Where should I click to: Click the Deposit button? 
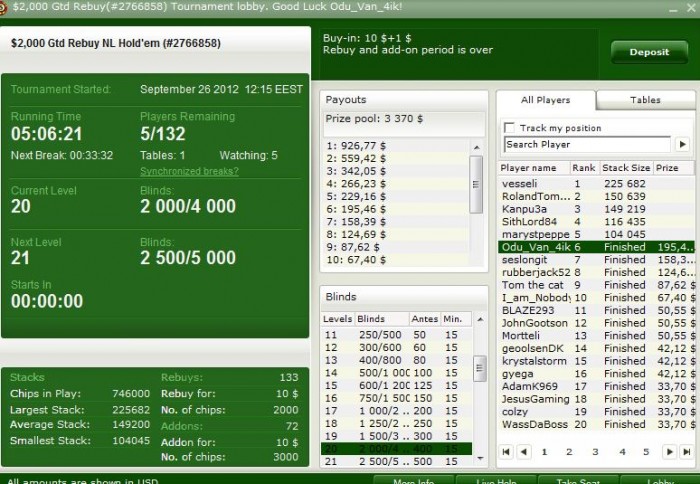(x=649, y=52)
